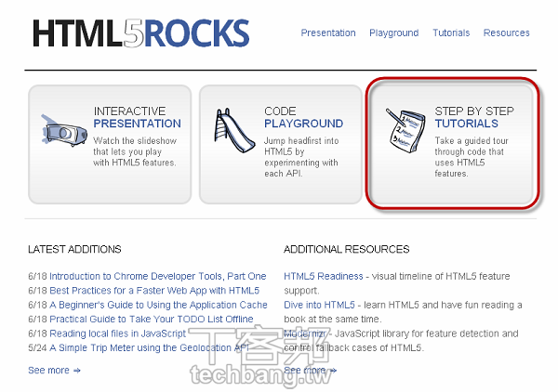Click the projector icon for Interactive Presentation
The width and height of the screenshot is (558, 392).
63,131
